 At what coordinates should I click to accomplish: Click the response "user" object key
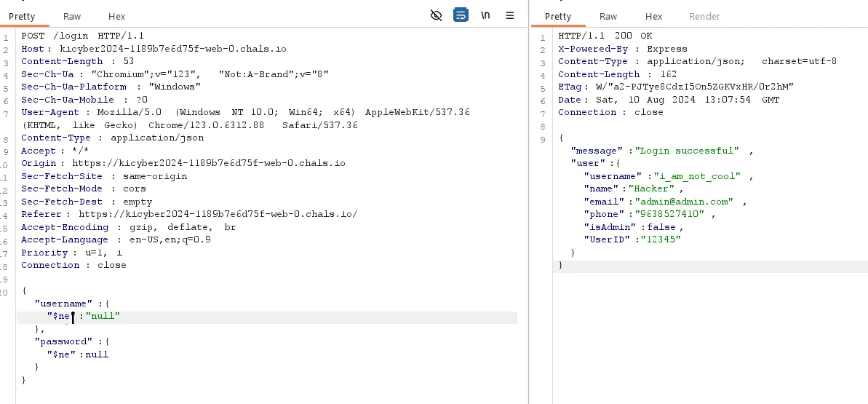point(588,164)
